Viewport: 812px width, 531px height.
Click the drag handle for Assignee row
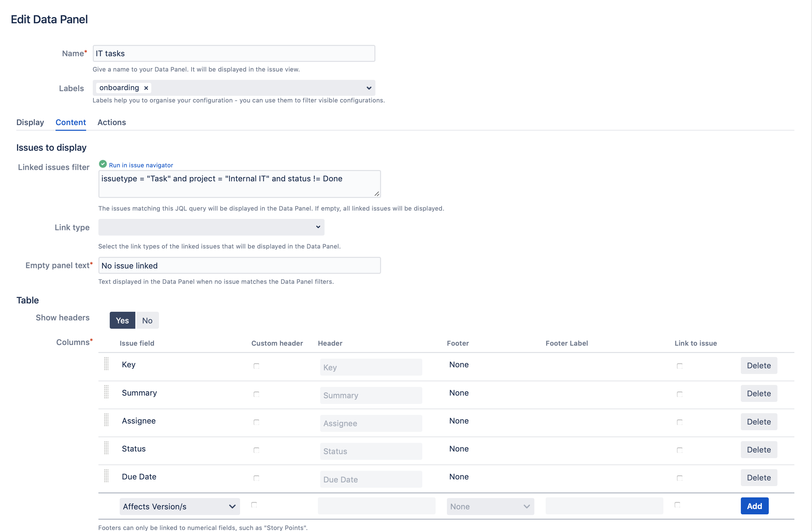(x=106, y=420)
